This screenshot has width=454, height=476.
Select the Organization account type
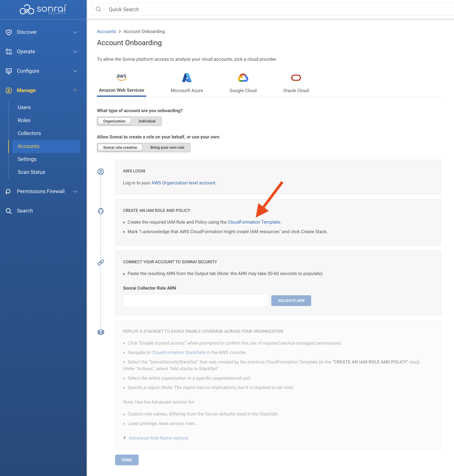tap(114, 121)
